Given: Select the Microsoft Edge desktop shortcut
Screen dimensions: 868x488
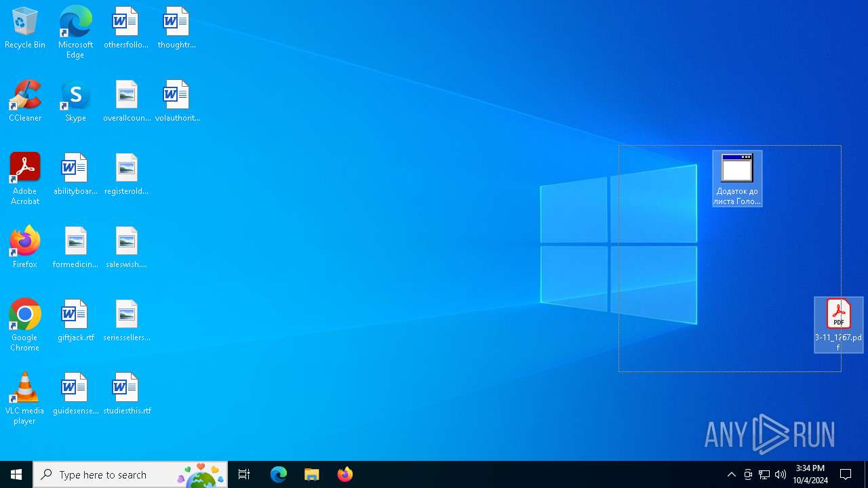Looking at the screenshot, I should (75, 32).
